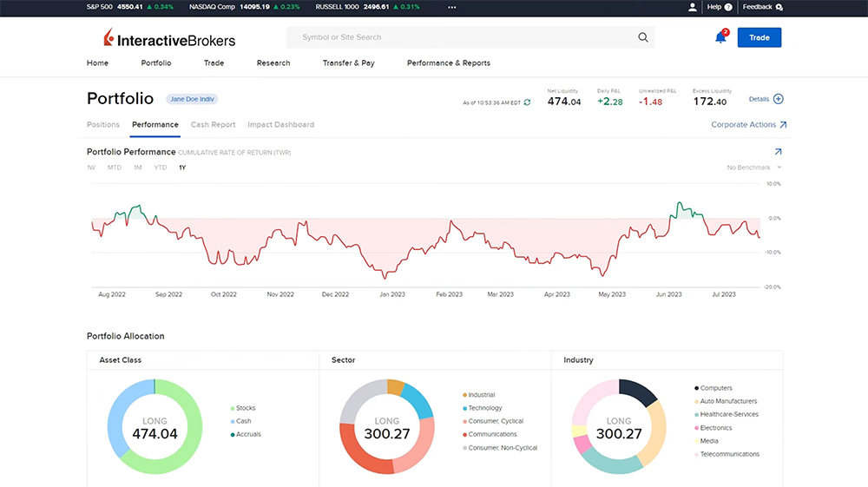Click the Feedback chat icon
The height and width of the screenshot is (487, 868).
click(x=779, y=7)
